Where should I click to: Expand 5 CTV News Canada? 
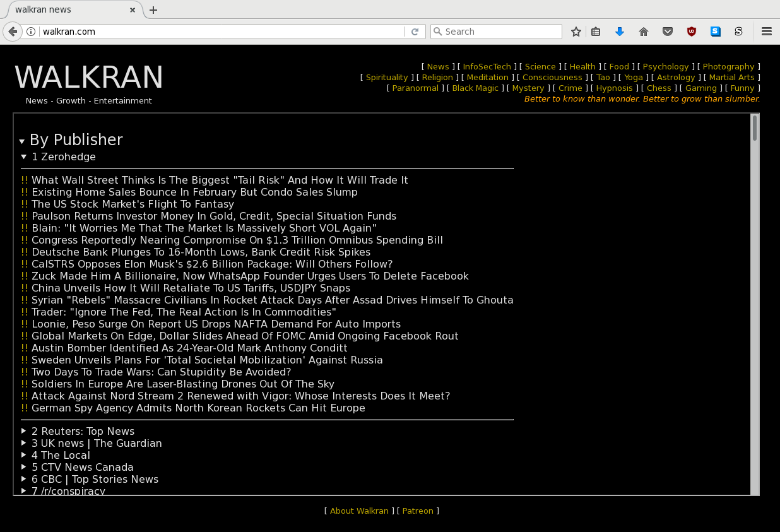(77, 467)
